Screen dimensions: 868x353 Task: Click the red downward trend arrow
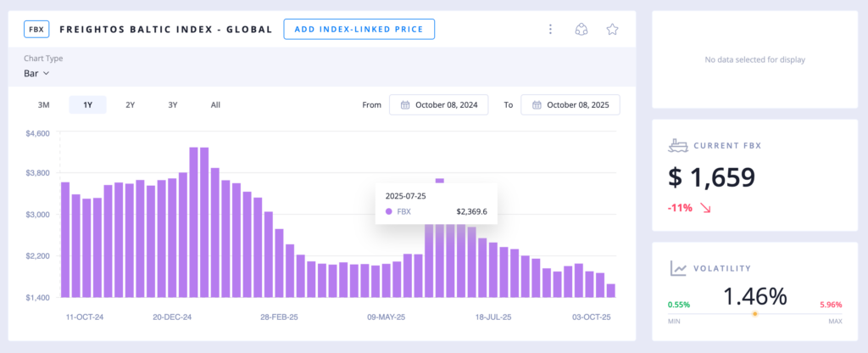pyautogui.click(x=705, y=208)
